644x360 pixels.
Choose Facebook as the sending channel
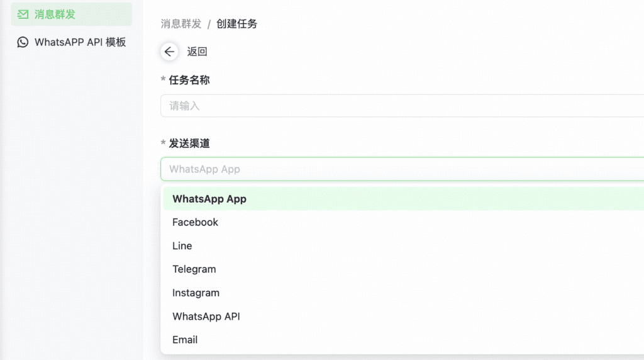pos(195,222)
